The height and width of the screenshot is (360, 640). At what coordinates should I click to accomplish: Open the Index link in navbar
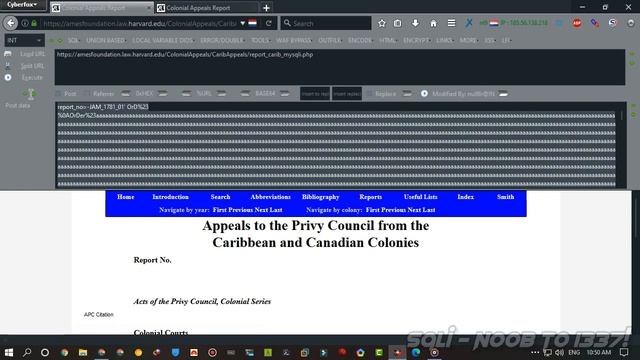[x=465, y=197]
